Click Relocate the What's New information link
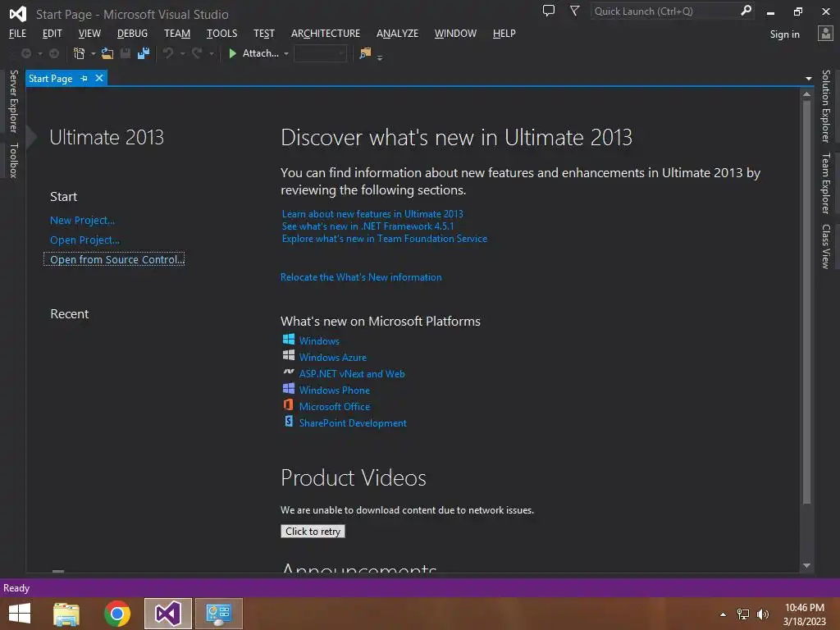Image resolution: width=840 pixels, height=630 pixels. (361, 277)
